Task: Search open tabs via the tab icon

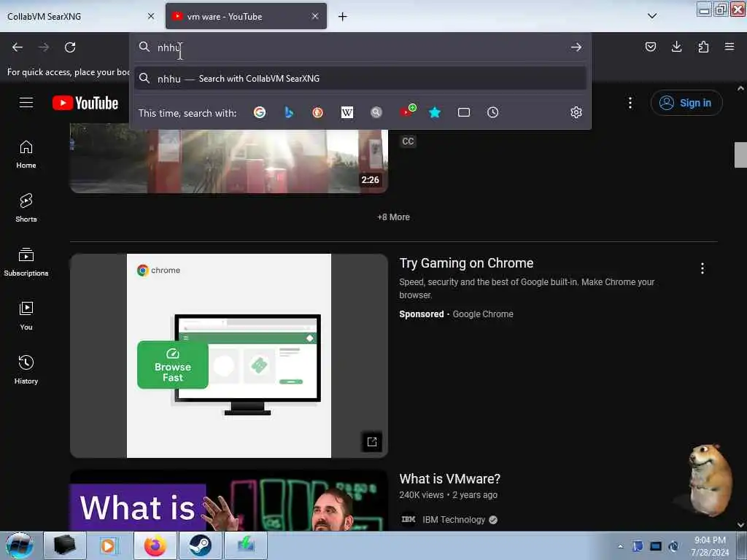Action: point(463,112)
